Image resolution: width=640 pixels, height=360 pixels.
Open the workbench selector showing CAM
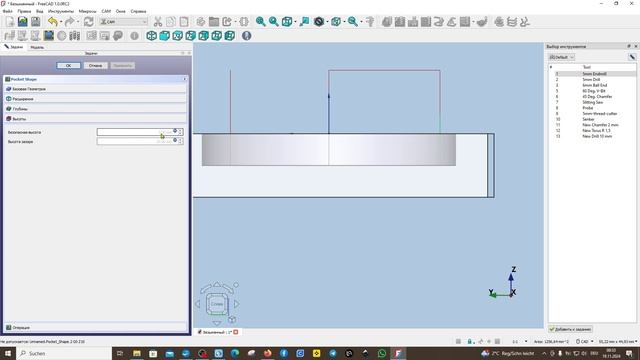coord(123,22)
